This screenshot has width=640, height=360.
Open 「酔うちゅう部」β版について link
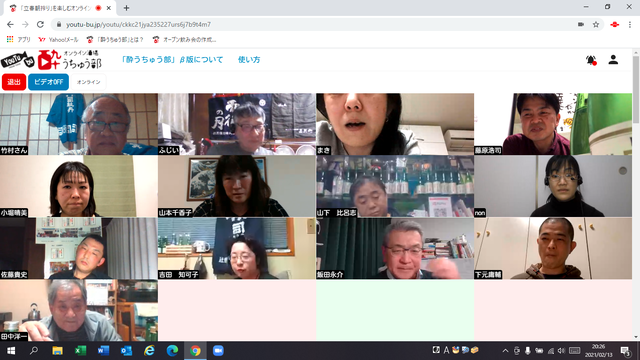pos(172,60)
